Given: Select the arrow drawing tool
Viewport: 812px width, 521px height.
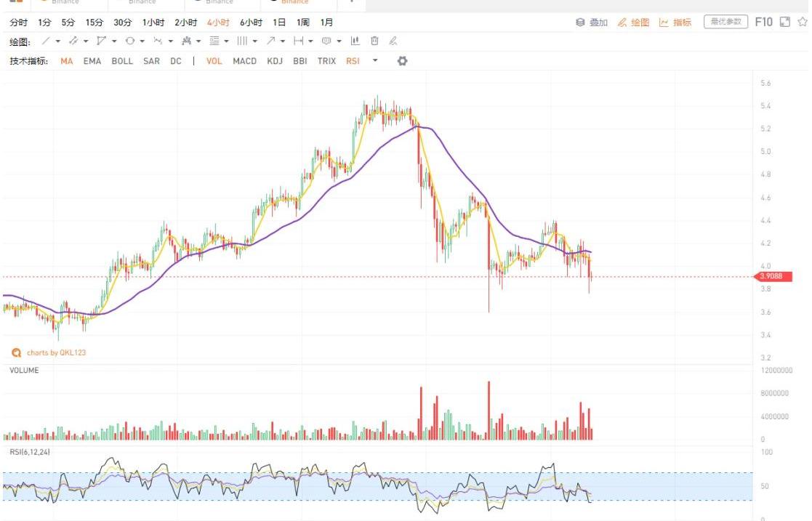Looking at the screenshot, I should [271, 41].
